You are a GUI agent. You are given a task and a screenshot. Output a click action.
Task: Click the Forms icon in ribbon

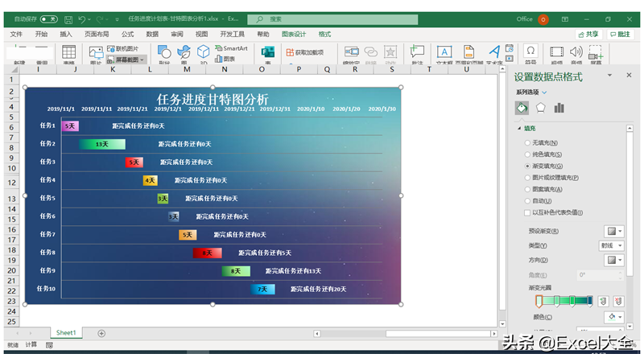pyautogui.click(x=268, y=52)
